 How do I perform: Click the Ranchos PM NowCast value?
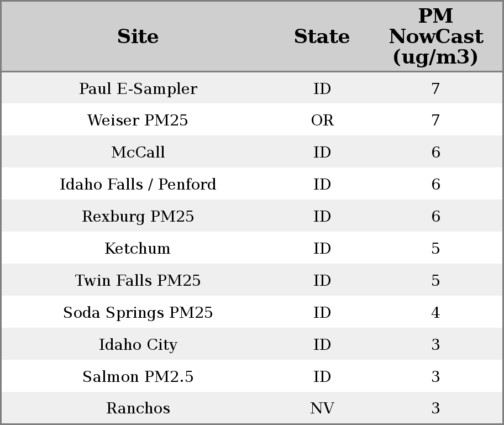435,408
